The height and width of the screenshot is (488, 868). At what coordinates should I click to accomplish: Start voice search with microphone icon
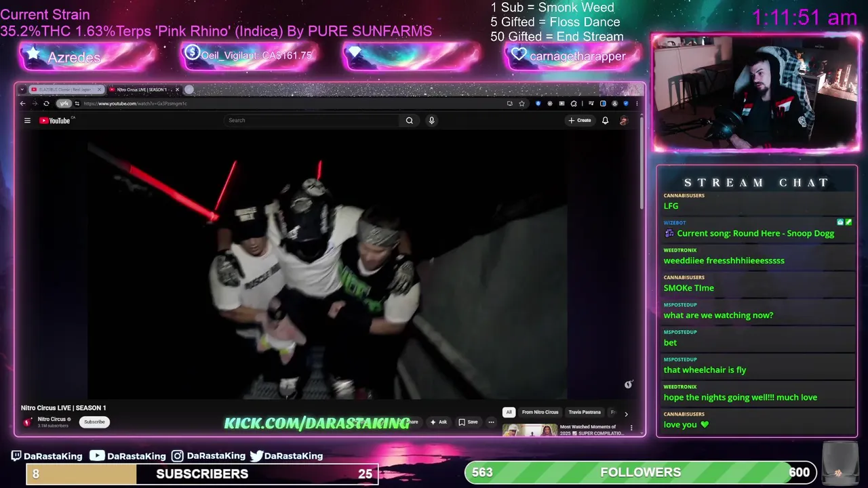(x=431, y=120)
